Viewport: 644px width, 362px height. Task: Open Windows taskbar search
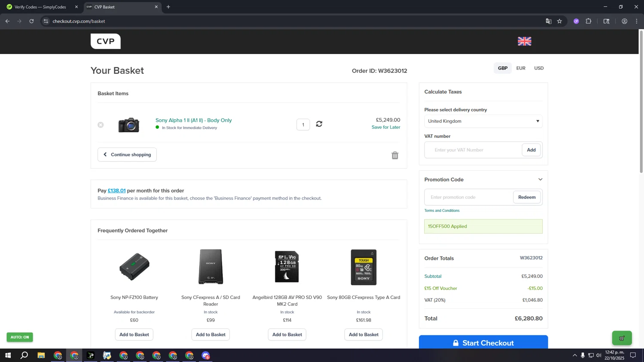pos(24,355)
